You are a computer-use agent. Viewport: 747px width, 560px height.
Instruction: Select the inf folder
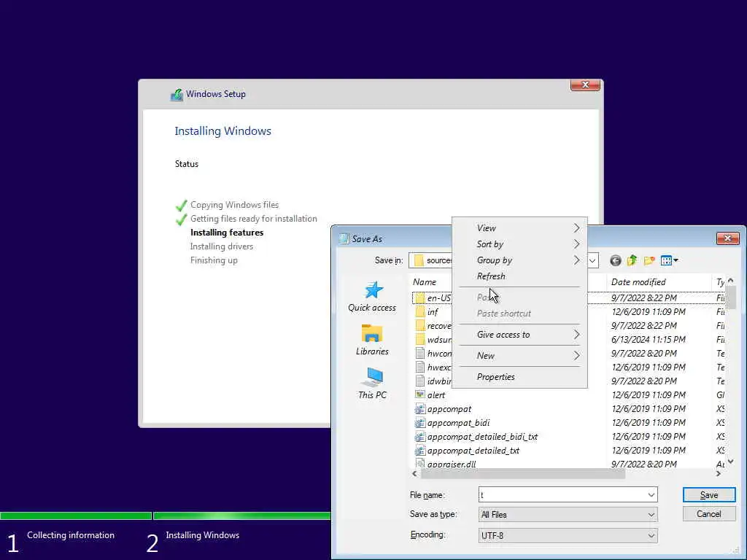pyautogui.click(x=426, y=312)
